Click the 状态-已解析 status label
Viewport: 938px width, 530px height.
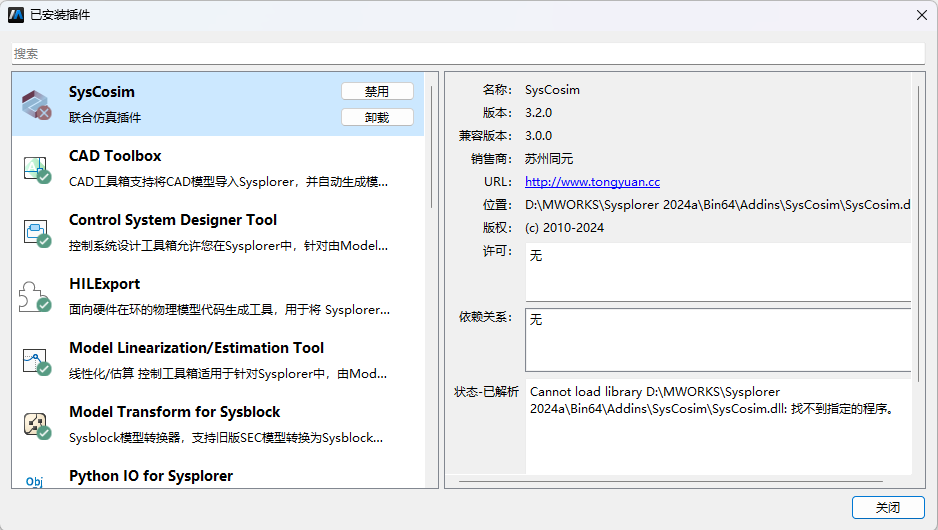(x=486, y=392)
